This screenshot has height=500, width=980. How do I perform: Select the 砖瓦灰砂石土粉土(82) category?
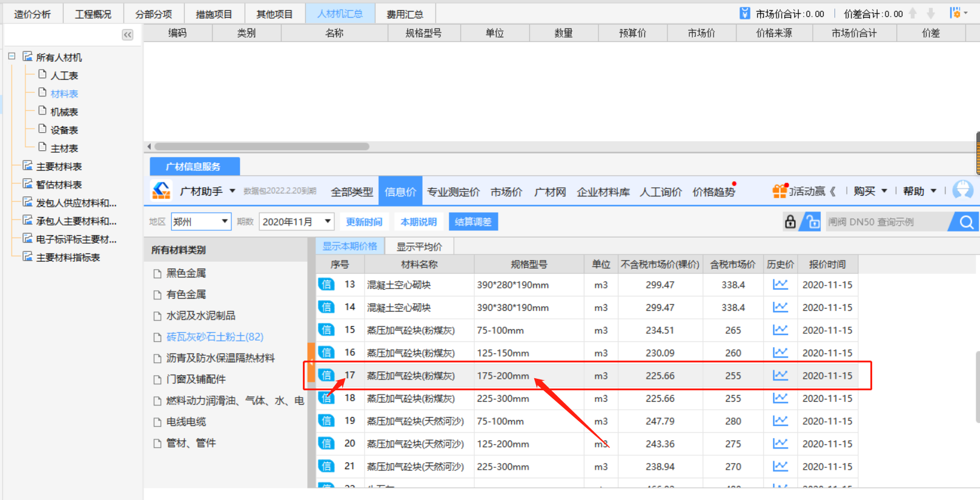pos(215,336)
